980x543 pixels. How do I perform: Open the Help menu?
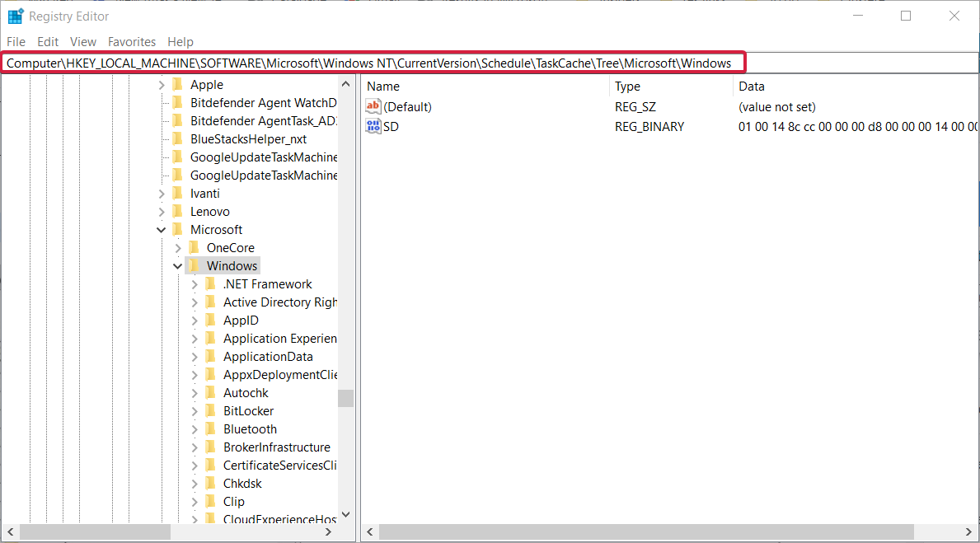click(x=181, y=42)
